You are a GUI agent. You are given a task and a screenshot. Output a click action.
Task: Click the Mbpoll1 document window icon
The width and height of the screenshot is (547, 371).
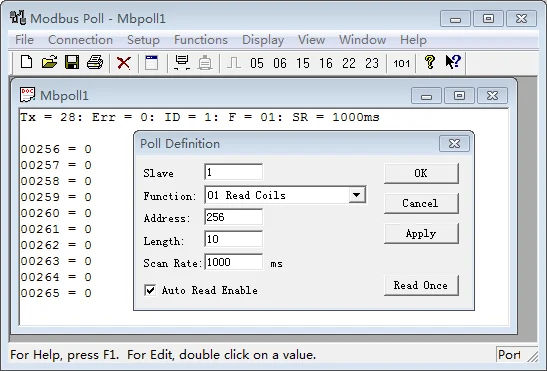click(27, 95)
